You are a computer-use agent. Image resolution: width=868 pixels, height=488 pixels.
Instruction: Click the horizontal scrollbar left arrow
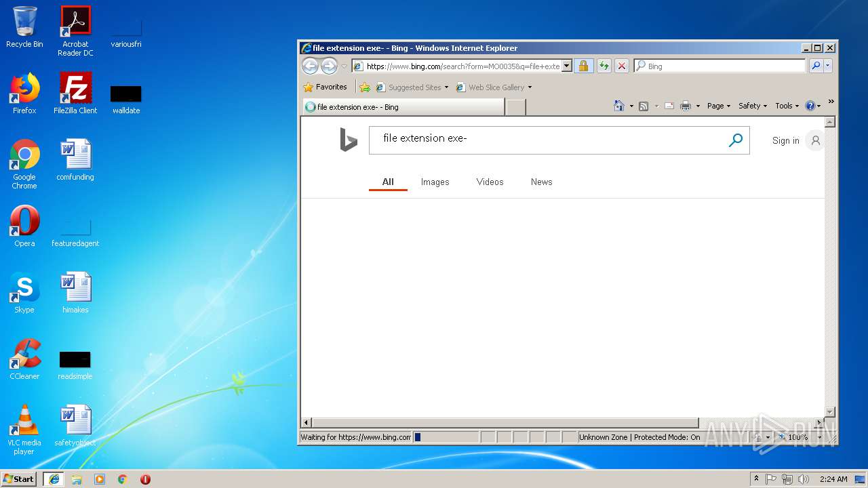pos(307,423)
